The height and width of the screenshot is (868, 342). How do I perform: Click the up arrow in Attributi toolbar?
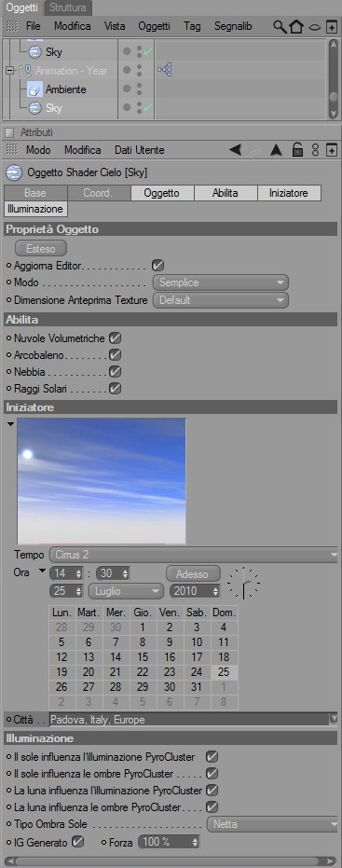276,150
